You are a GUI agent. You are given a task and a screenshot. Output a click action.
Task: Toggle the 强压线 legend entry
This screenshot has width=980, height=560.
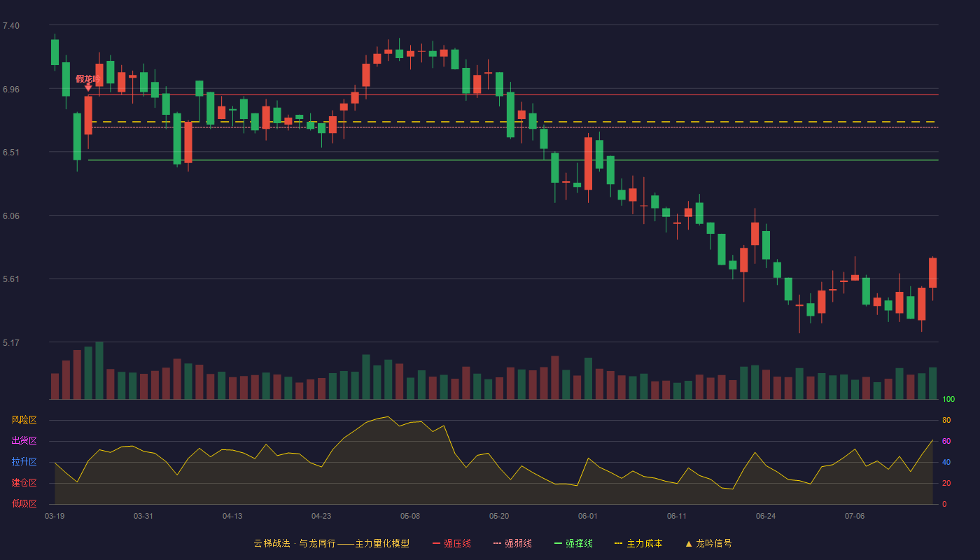pos(451,543)
